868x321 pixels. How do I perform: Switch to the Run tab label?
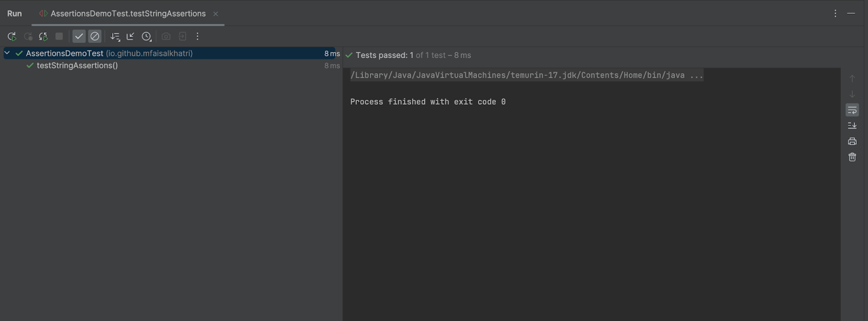point(14,13)
